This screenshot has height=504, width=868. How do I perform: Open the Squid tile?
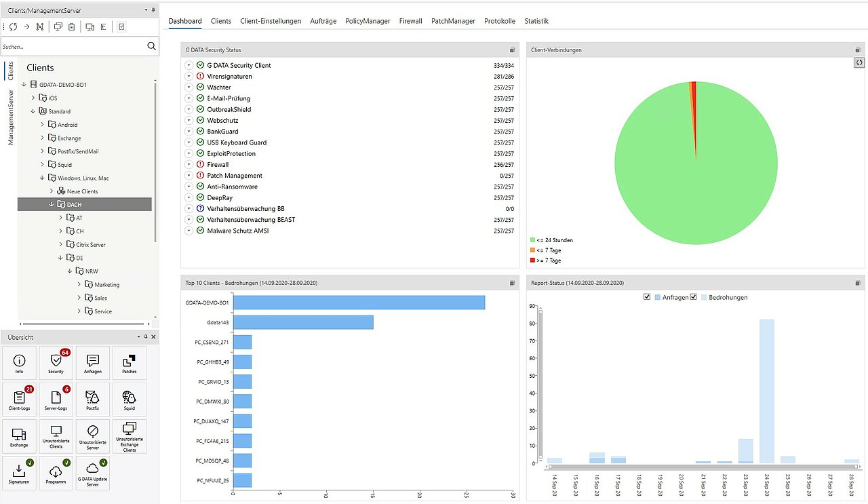pyautogui.click(x=129, y=400)
